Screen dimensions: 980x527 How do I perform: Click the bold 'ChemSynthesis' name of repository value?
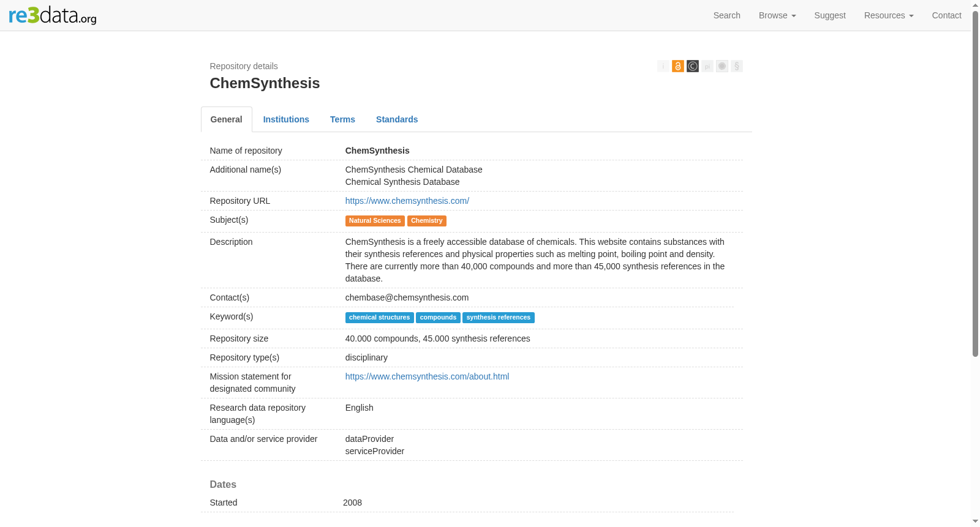tap(377, 151)
